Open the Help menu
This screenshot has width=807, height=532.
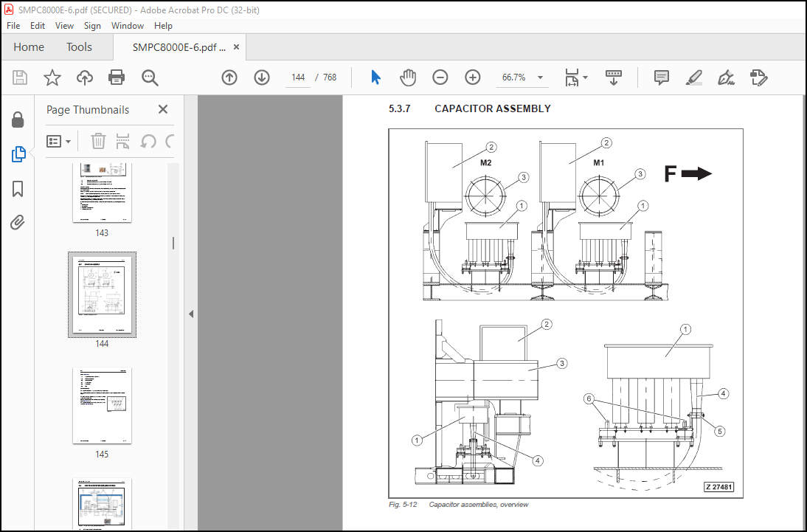point(163,26)
